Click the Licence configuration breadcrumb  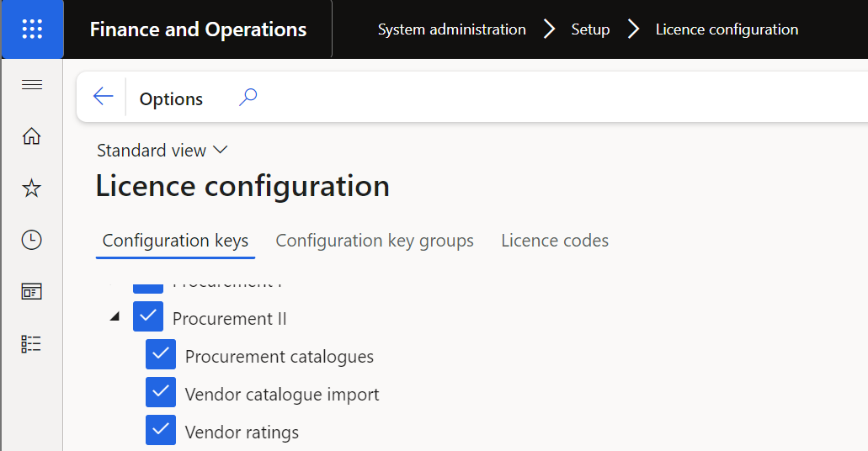coord(727,29)
